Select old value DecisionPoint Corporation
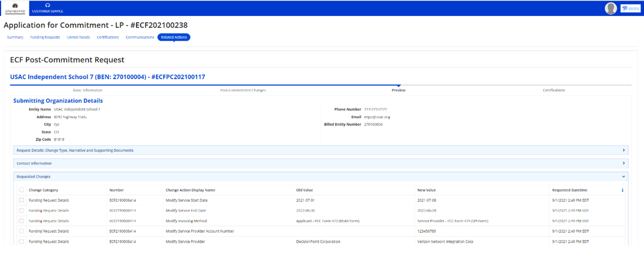The image size is (644, 268). click(318, 242)
